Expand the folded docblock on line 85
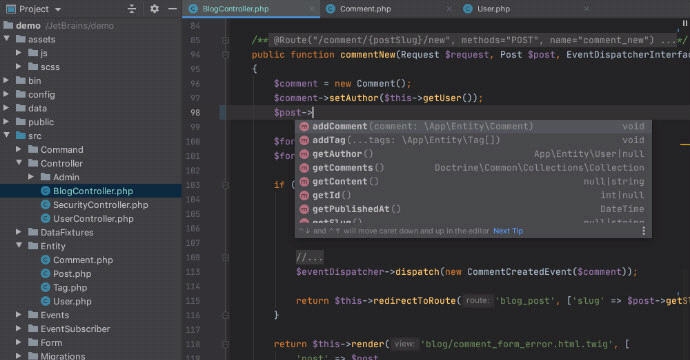The height and width of the screenshot is (360, 690). point(225,40)
